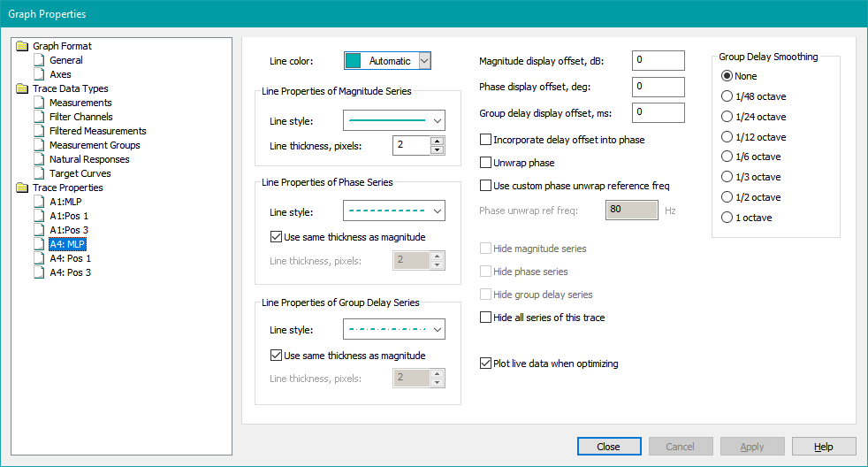Open the Phase Series line style dropdown
Screen dimensions: 868x467
point(394,211)
